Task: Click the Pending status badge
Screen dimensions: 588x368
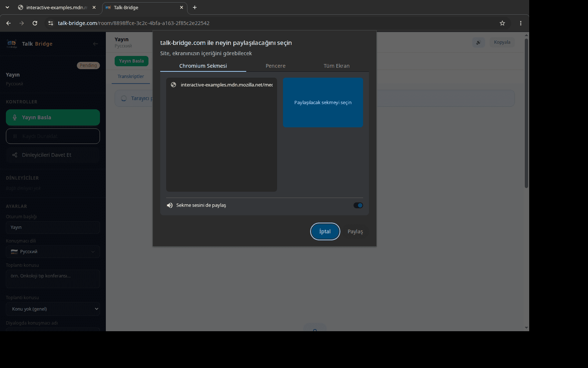Action: pyautogui.click(x=88, y=66)
